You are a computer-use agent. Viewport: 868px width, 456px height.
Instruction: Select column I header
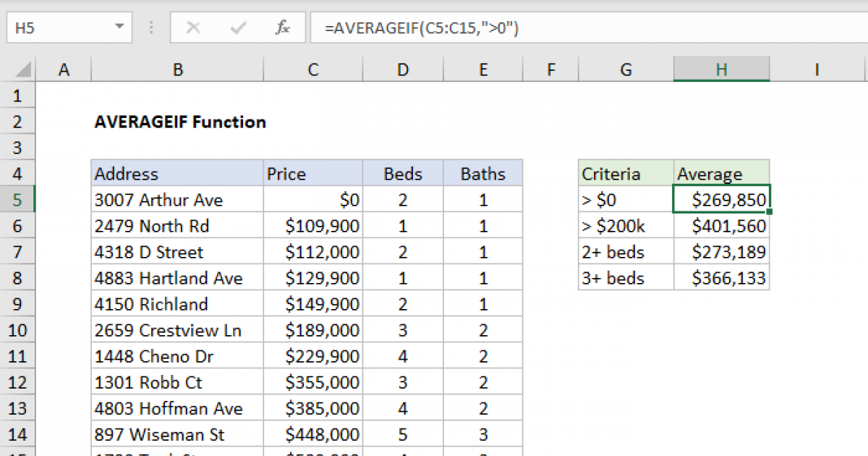817,70
